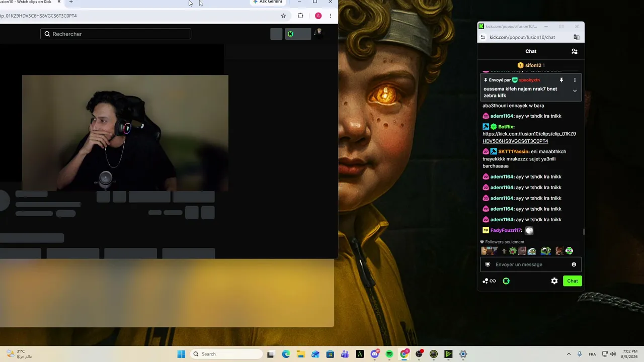Open the Settings gear on taskbar
This screenshot has height=362, width=644.
463,354
